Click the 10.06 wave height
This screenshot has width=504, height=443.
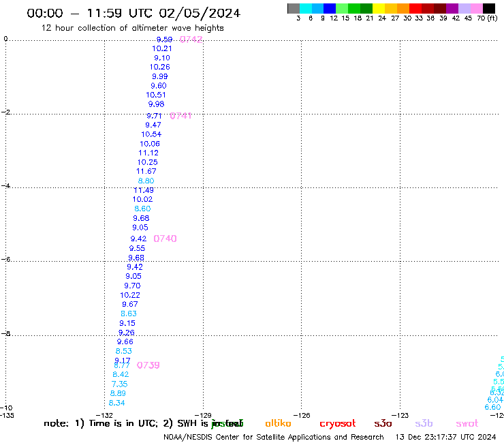pyautogui.click(x=150, y=144)
